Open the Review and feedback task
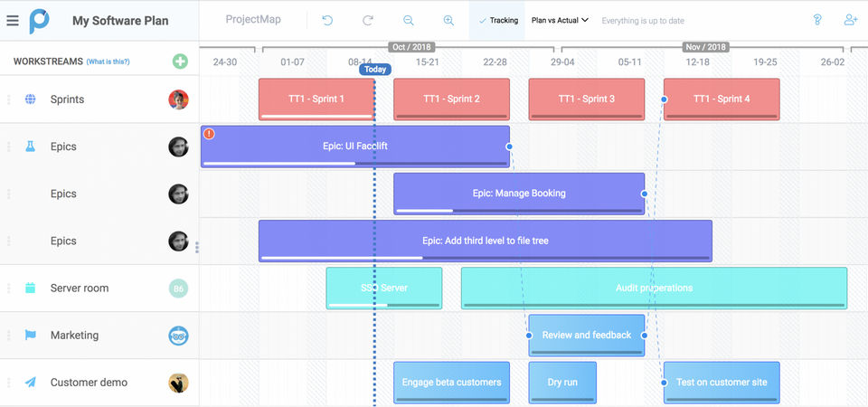 click(586, 335)
